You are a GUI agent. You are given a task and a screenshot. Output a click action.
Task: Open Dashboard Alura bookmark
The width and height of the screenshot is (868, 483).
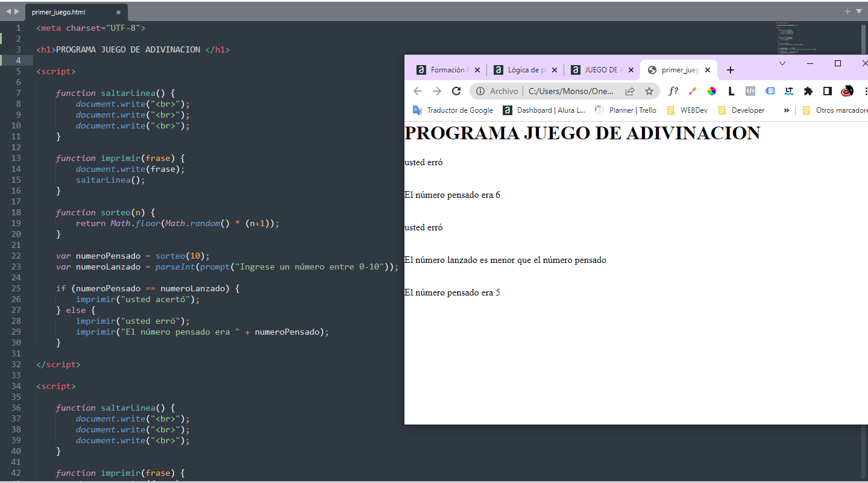coord(544,110)
